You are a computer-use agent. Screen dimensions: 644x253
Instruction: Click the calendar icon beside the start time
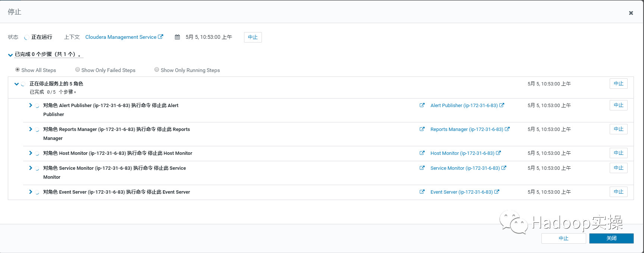pos(177,37)
